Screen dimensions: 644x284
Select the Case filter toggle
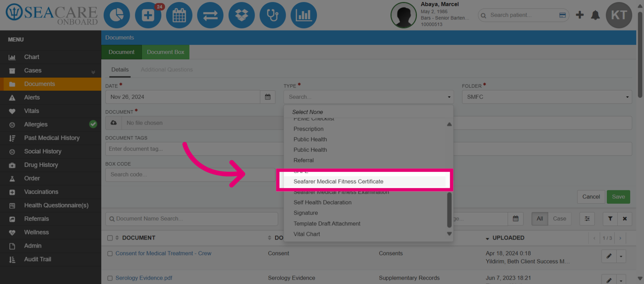[559, 219]
